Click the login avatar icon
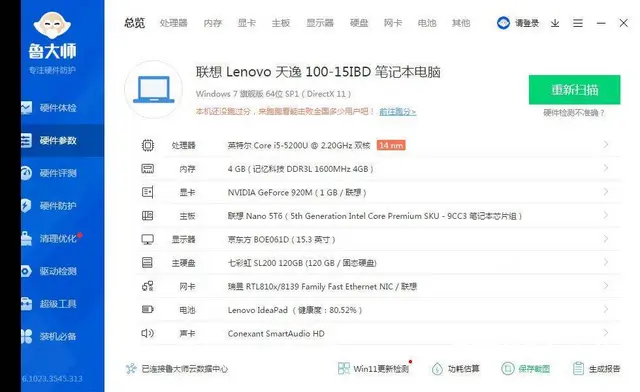This screenshot has width=640, height=392. coord(503,23)
